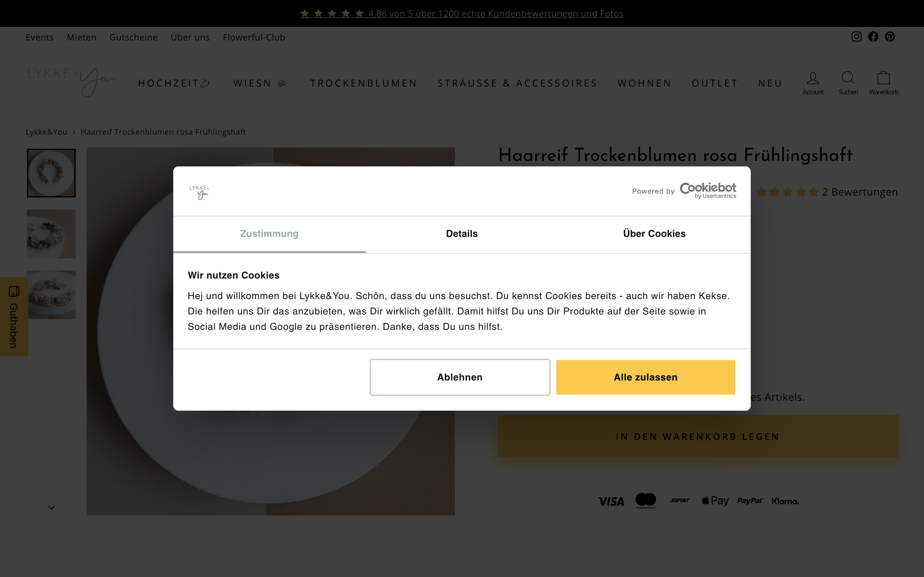924x577 pixels.
Task: Switch to the Details tab
Action: point(462,234)
